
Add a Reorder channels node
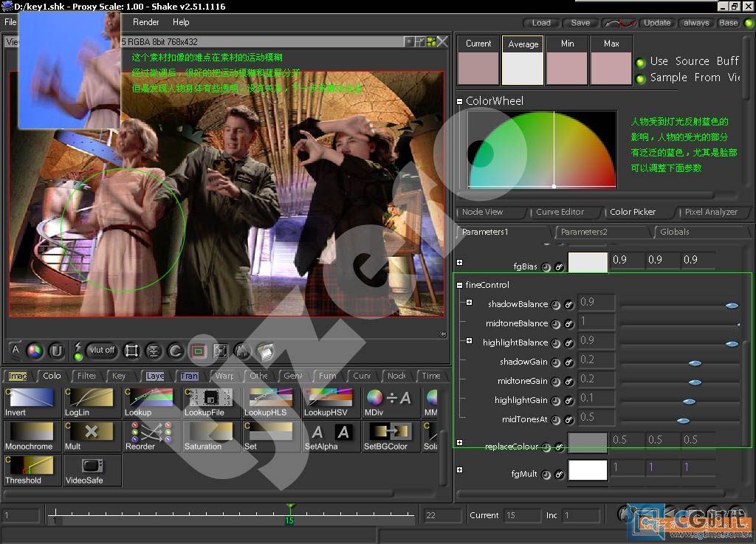pos(151,436)
